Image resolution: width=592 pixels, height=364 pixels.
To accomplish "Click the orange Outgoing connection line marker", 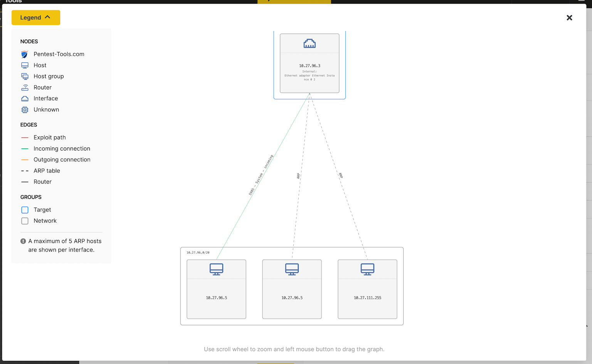I will 25,159.
